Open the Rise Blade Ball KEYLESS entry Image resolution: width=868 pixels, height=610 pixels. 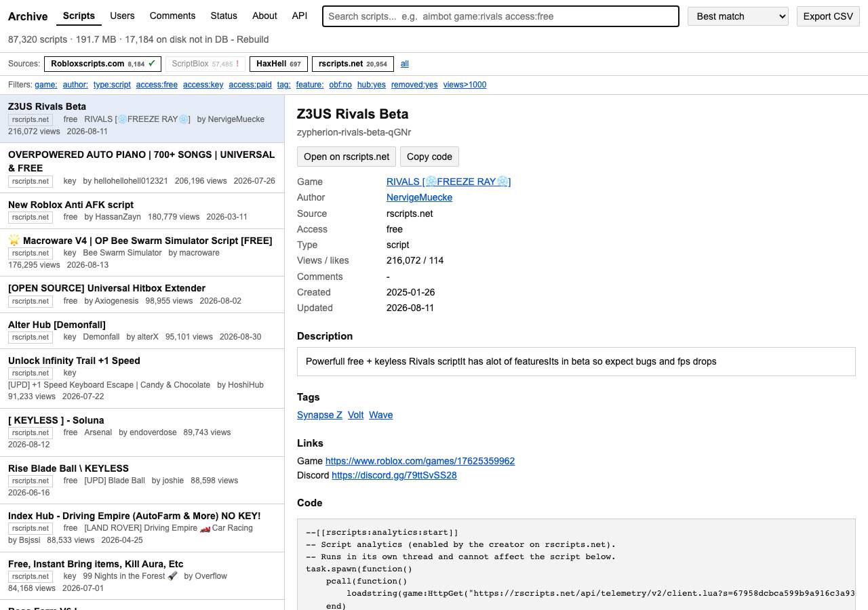coord(142,481)
